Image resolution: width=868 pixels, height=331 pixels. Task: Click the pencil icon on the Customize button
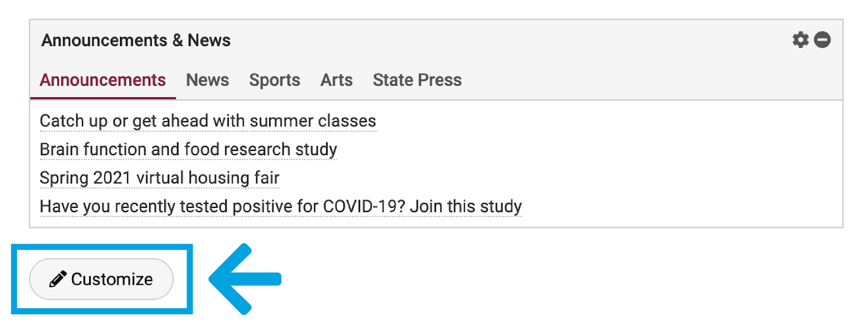point(58,279)
